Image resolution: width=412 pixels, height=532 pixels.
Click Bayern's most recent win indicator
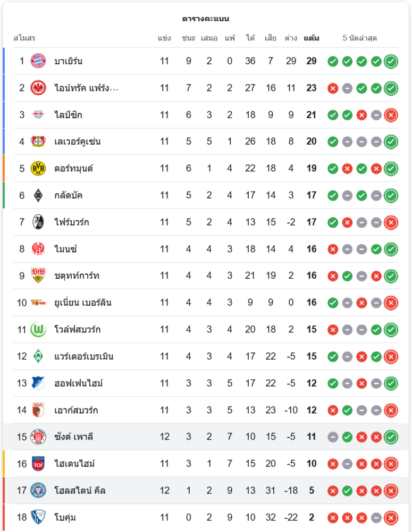(x=391, y=61)
